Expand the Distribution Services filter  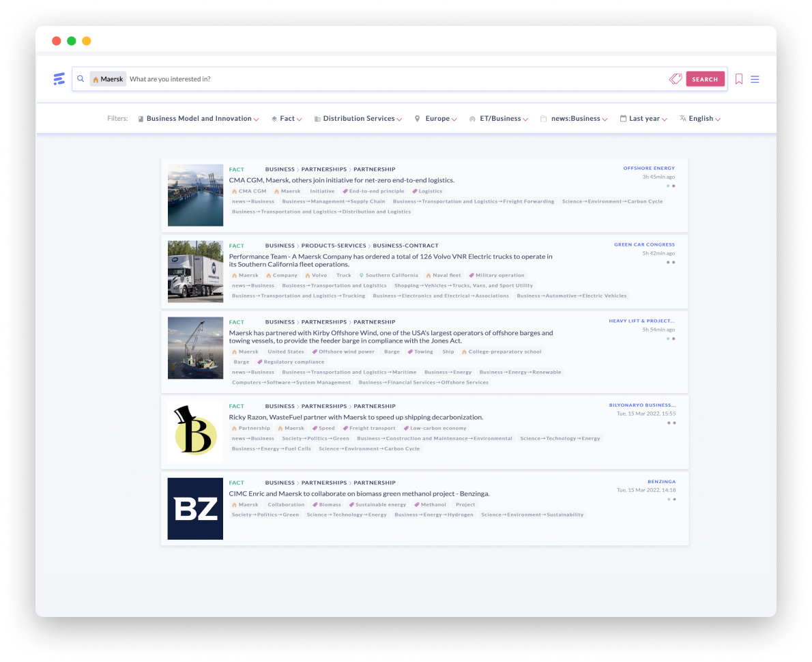click(x=358, y=118)
